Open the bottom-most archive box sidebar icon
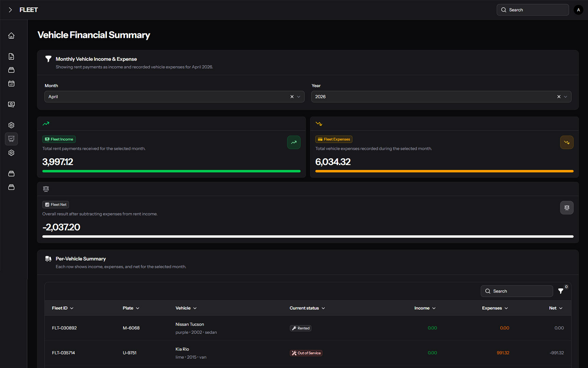 click(x=11, y=187)
